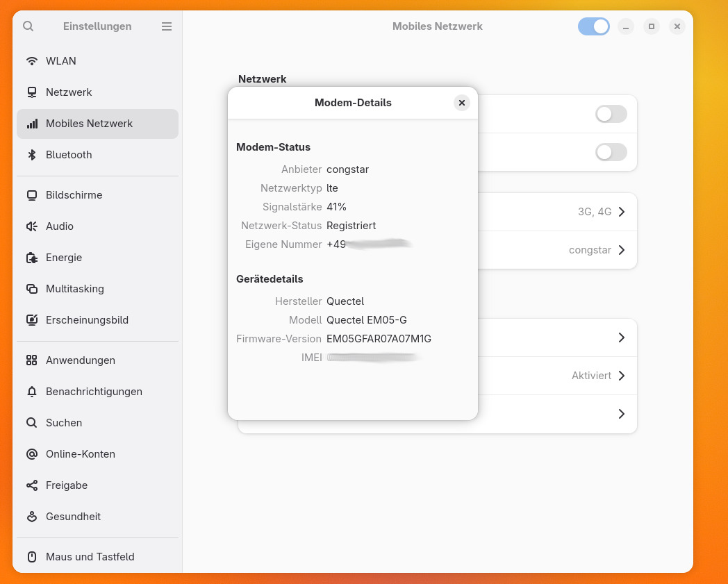Open Online-Konten settings
Screen dimensions: 728x584
click(97, 454)
